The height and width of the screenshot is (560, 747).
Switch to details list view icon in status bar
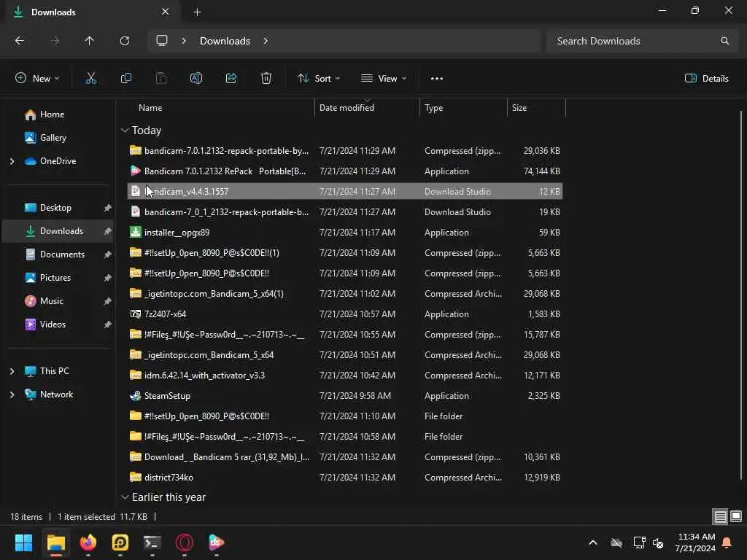[x=720, y=516]
